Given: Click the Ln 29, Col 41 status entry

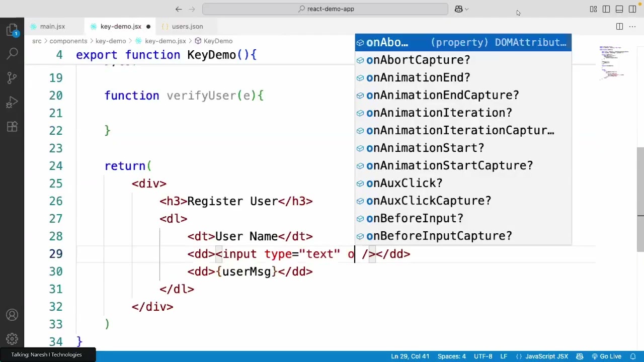Looking at the screenshot, I should click(x=410, y=356).
